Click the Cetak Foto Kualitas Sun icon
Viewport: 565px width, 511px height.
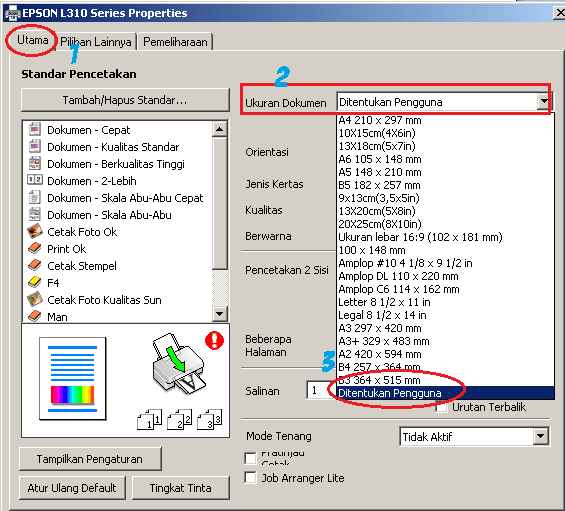tap(35, 299)
